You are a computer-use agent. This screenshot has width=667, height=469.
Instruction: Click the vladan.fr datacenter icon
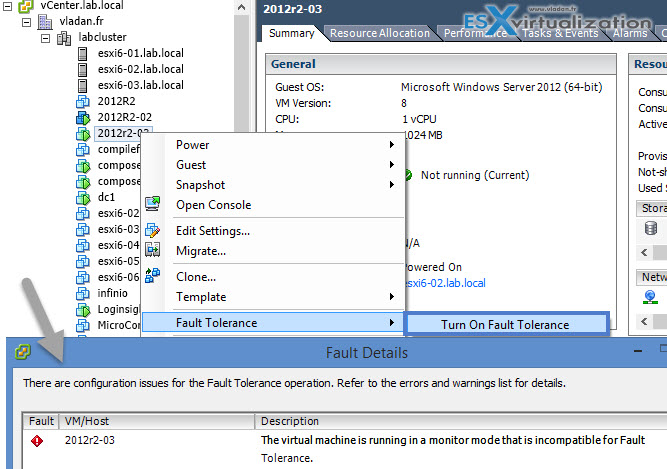point(45,22)
